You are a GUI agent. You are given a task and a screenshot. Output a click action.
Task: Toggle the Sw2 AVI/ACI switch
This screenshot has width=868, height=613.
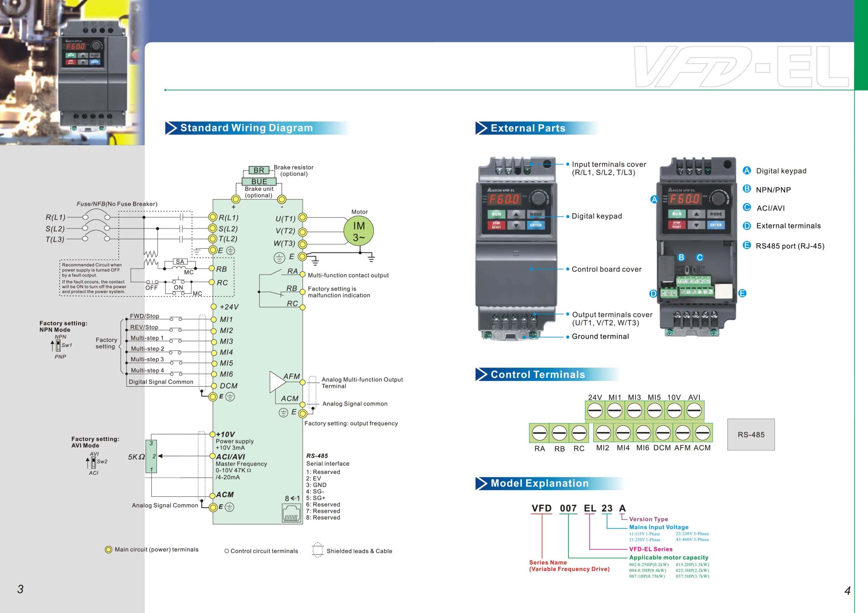click(93, 462)
